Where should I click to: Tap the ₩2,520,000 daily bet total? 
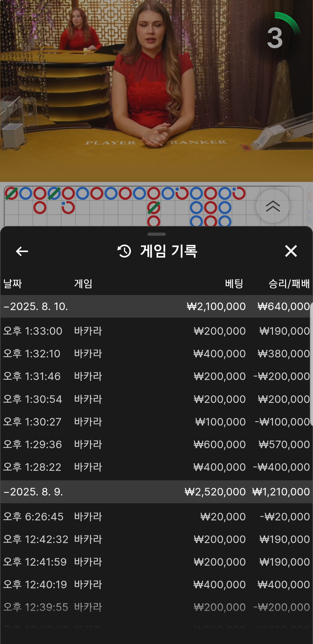(215, 492)
